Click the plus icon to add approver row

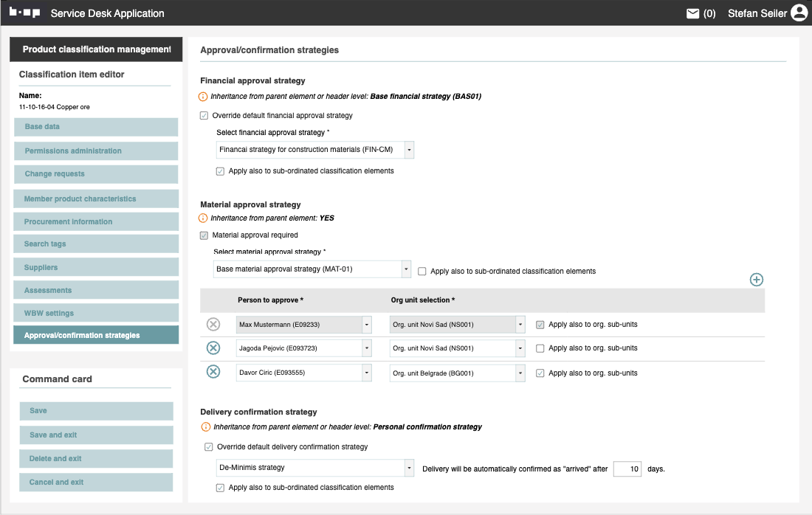tap(756, 280)
